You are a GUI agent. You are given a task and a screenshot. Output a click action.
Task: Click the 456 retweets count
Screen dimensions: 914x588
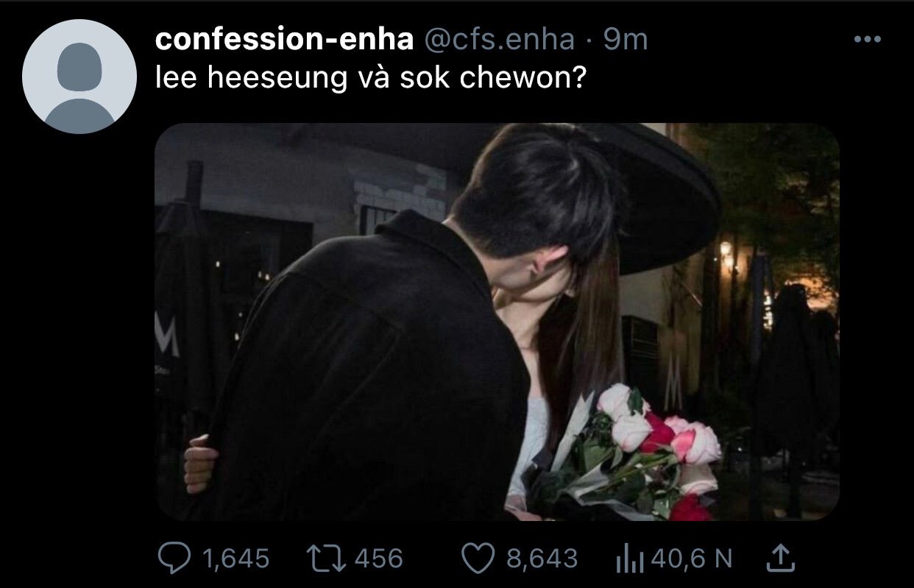[378, 559]
